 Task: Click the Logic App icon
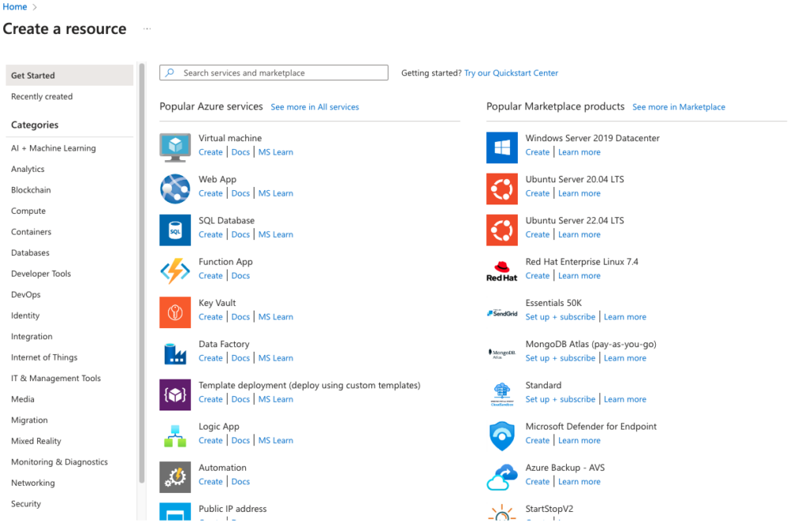coord(175,436)
